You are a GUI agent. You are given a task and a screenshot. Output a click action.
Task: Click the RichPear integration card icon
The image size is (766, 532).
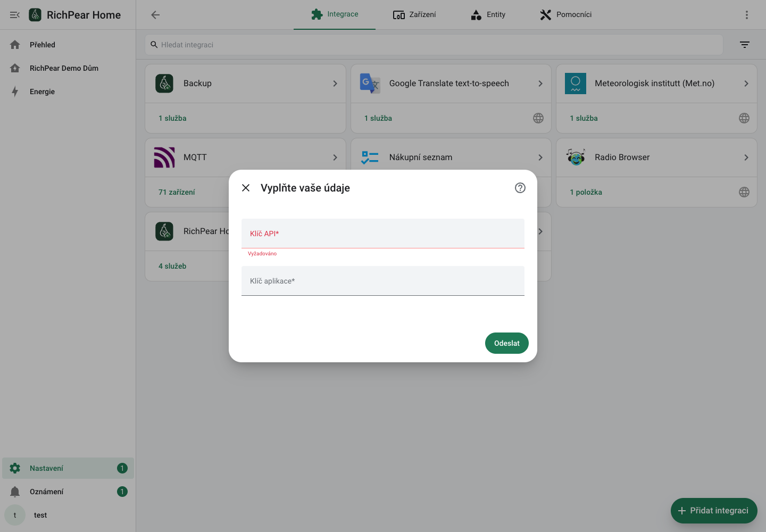[x=164, y=231]
